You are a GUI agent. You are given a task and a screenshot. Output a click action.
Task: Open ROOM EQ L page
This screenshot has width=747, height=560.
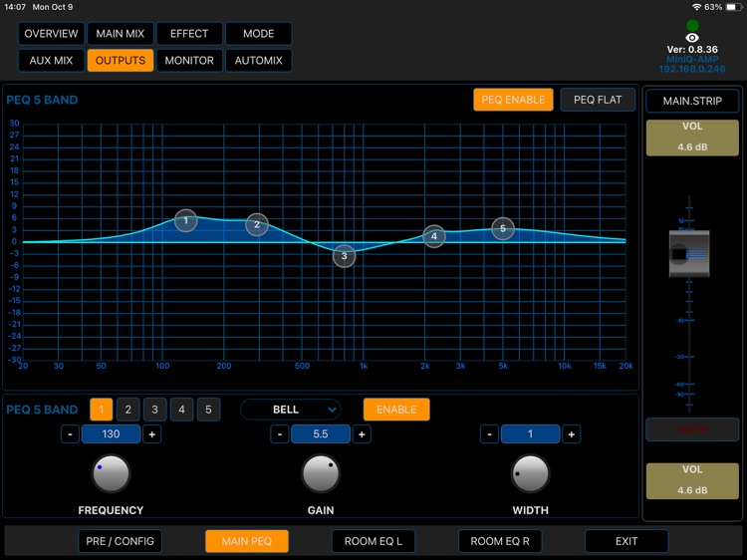[373, 541]
